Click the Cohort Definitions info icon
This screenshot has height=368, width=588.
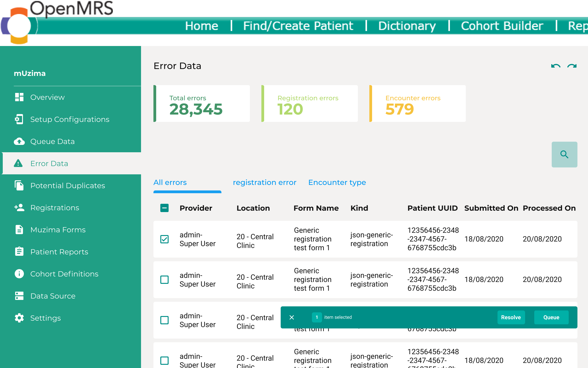click(x=19, y=274)
